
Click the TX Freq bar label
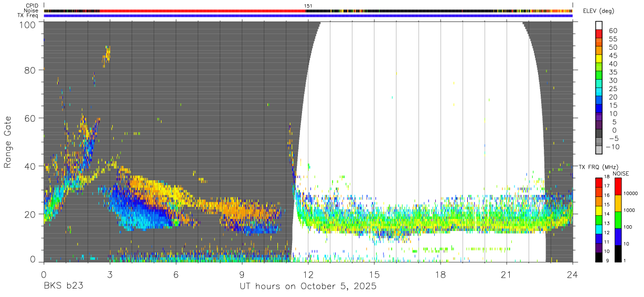point(28,15)
